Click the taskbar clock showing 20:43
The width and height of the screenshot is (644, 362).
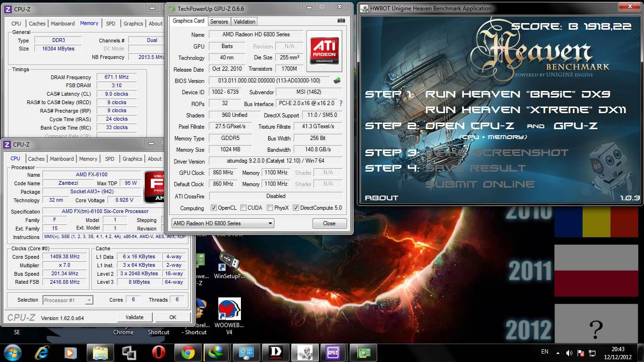618,349
